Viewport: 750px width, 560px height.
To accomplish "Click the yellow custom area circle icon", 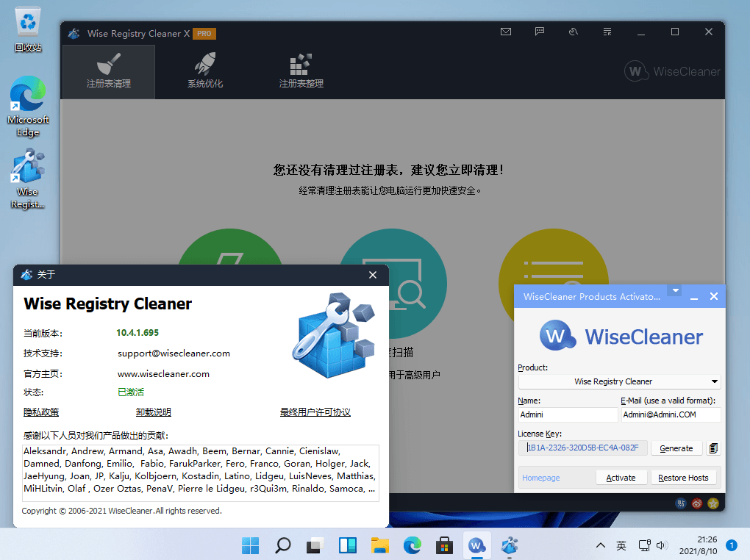I will [554, 257].
